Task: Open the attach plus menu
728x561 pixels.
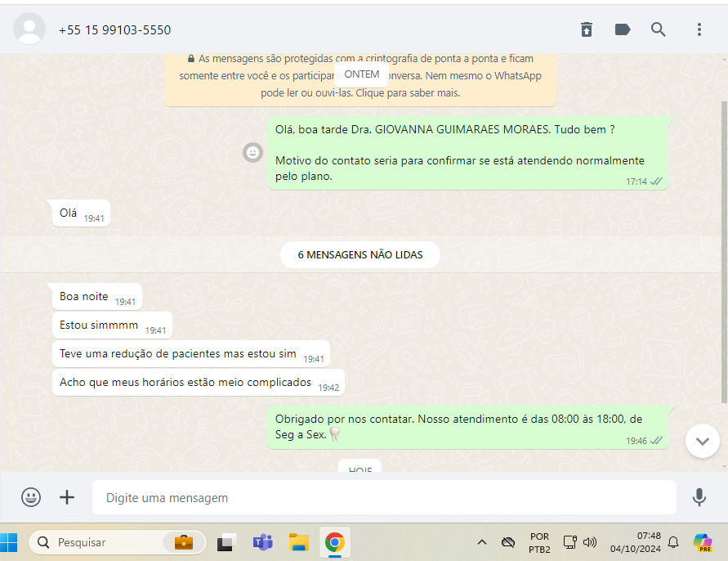Action: coord(67,497)
